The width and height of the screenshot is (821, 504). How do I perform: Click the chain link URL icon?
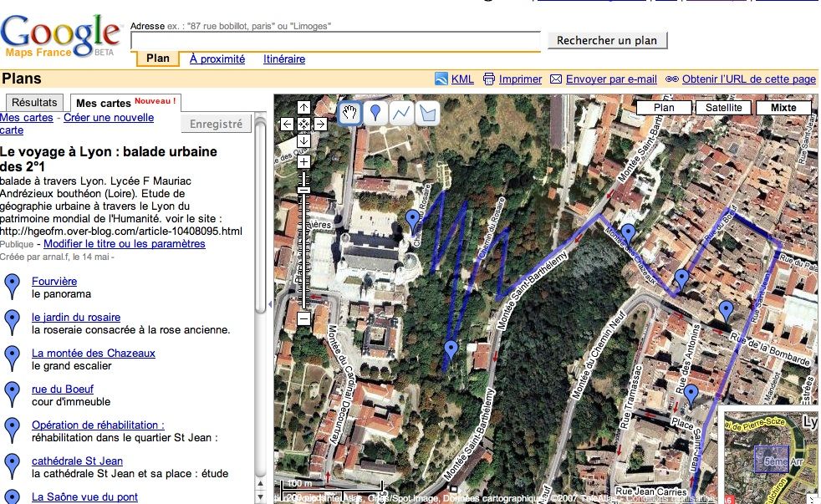[x=672, y=79]
